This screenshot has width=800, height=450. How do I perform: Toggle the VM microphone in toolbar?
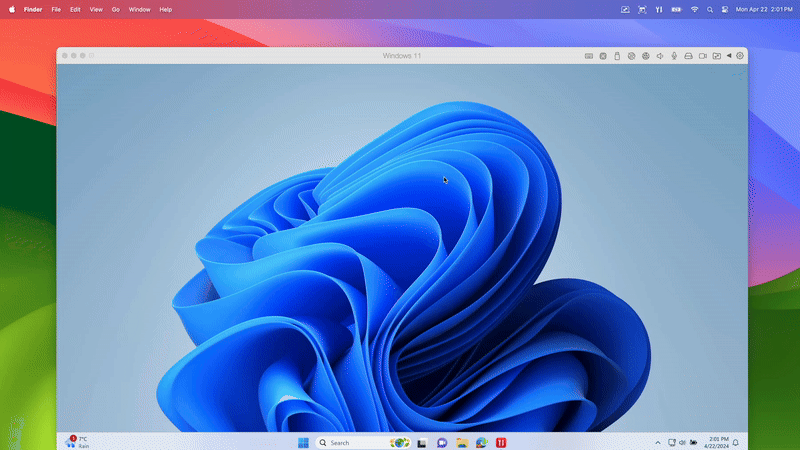tap(674, 56)
